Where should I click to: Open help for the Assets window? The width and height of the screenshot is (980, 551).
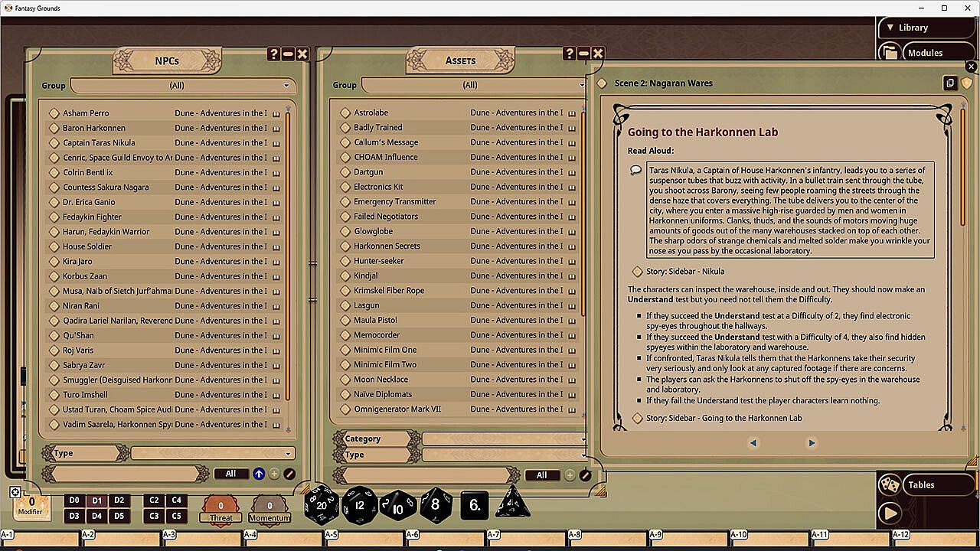[569, 54]
